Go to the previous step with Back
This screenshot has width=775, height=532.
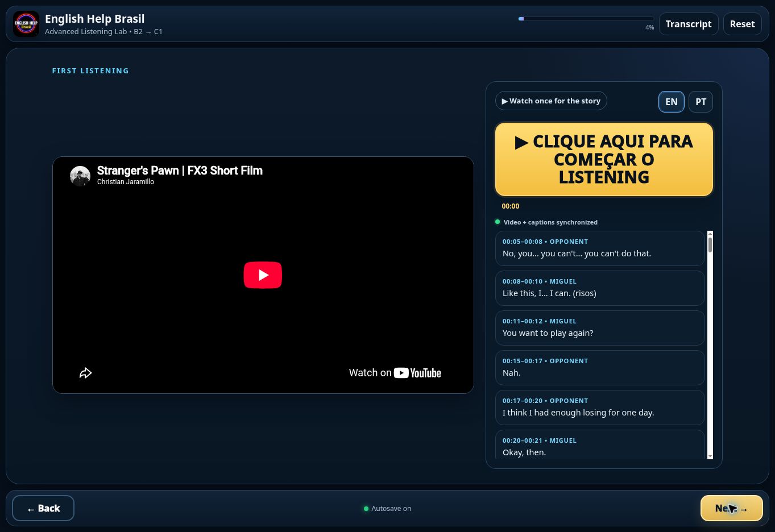coord(43,508)
